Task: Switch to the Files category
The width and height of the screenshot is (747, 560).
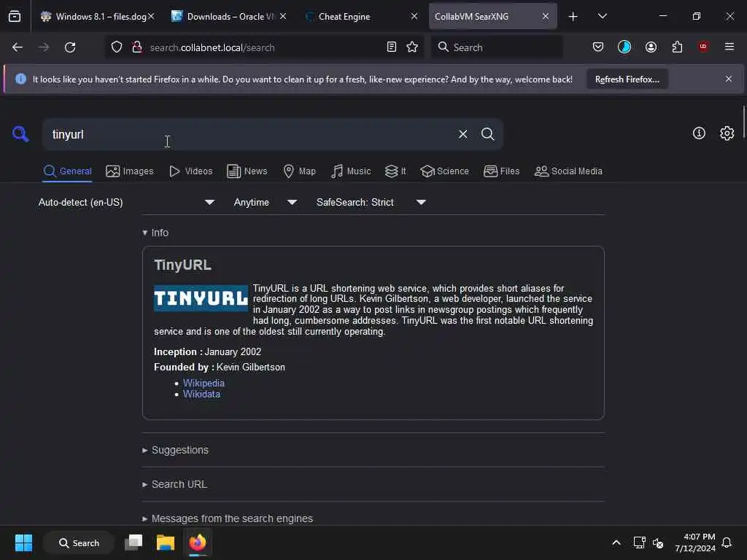Action: [x=502, y=171]
